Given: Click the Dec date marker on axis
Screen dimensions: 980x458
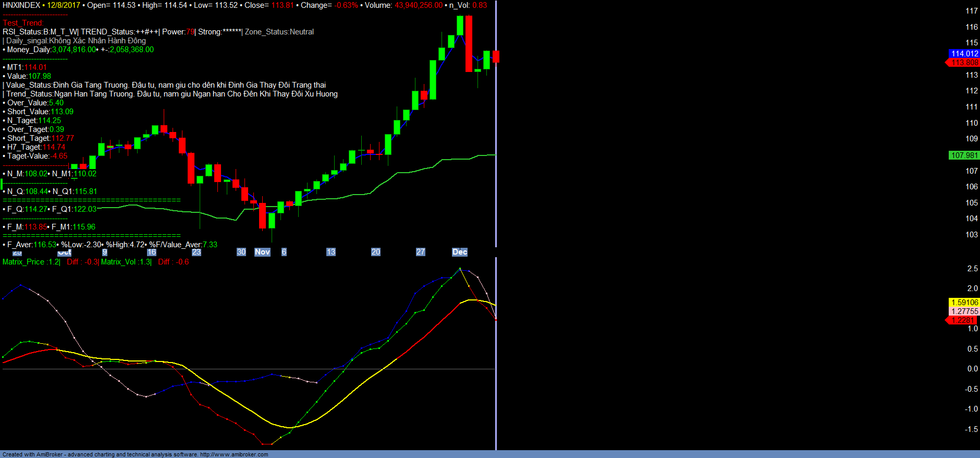Looking at the screenshot, I should 459,252.
